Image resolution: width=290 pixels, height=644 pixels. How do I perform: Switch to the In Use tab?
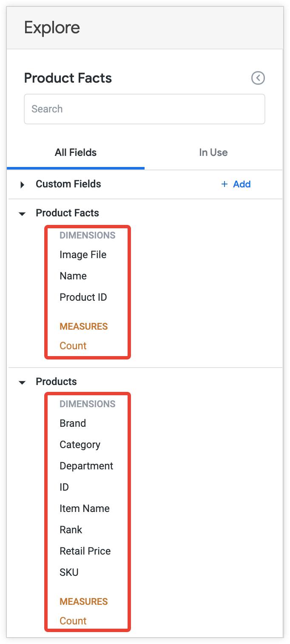[213, 152]
